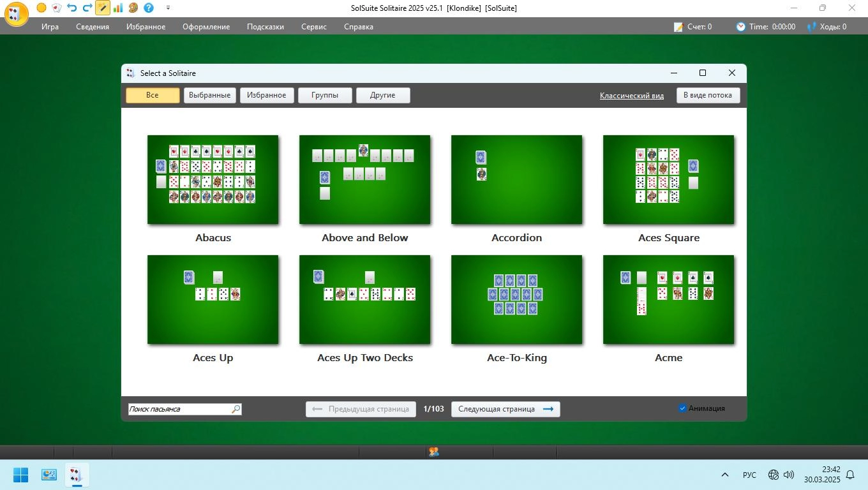The image size is (868, 490).
Task: Switch to the Группы filter tab
Action: click(x=325, y=95)
